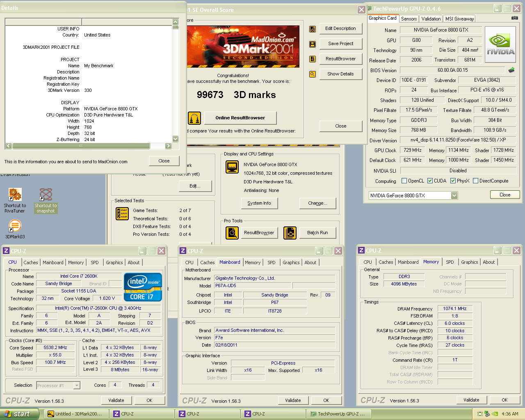Screen dimensions: 525x420
Task: Click the magnifier Show Details icon
Action: point(313,74)
